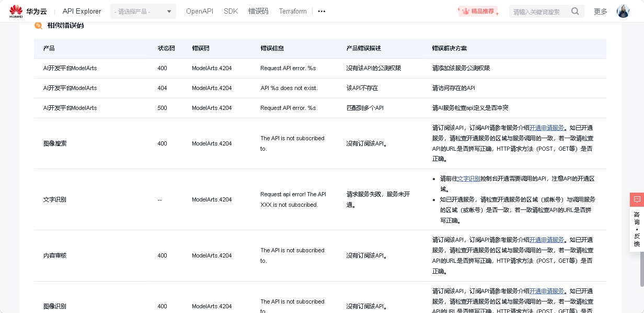Open the product selection dropdown
644x313 pixels.
click(143, 12)
